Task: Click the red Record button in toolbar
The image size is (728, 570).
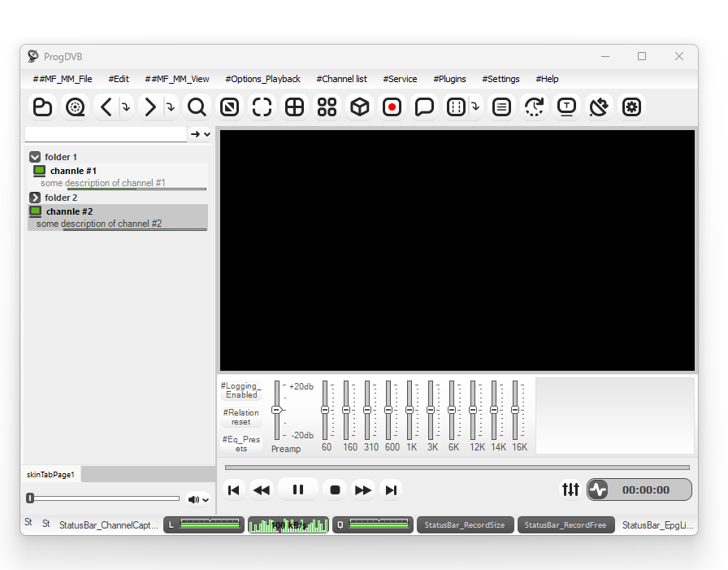Action: click(392, 107)
